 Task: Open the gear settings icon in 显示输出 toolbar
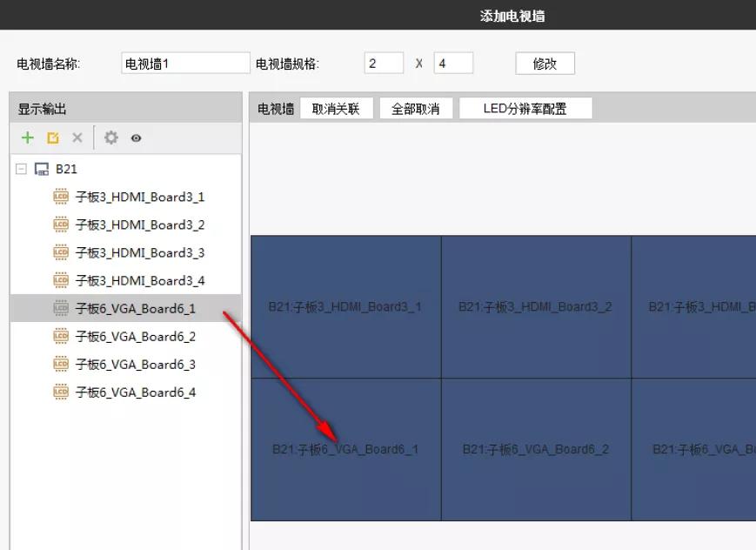pos(112,137)
